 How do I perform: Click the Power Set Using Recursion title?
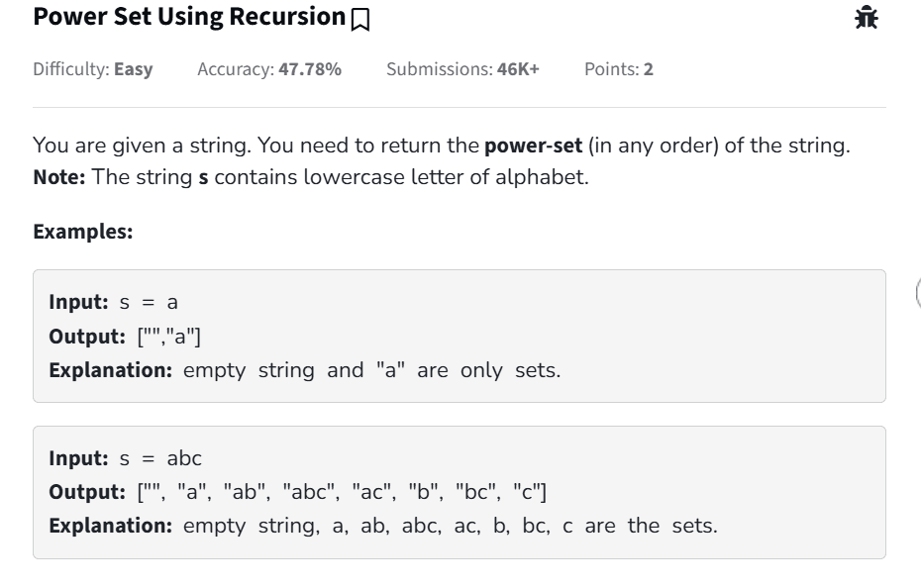188,17
